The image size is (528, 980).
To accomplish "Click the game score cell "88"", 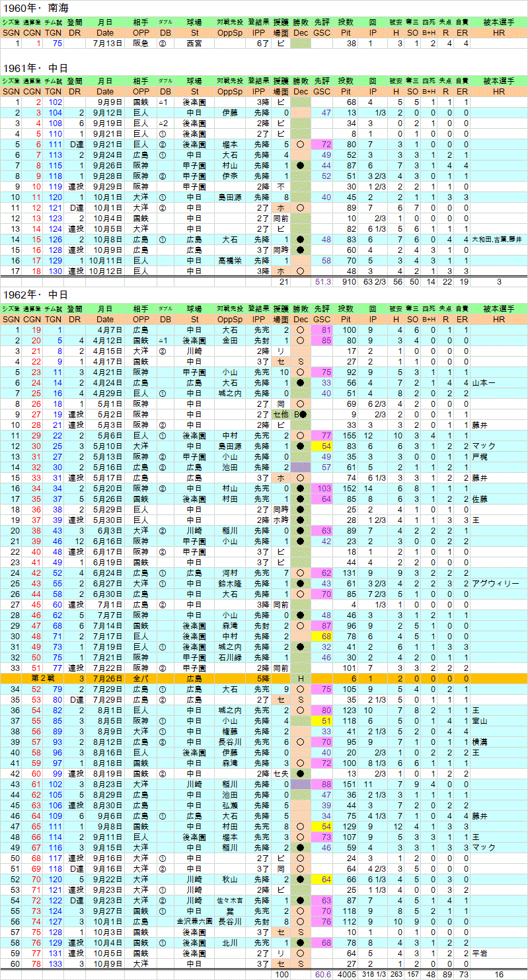I will tap(326, 785).
